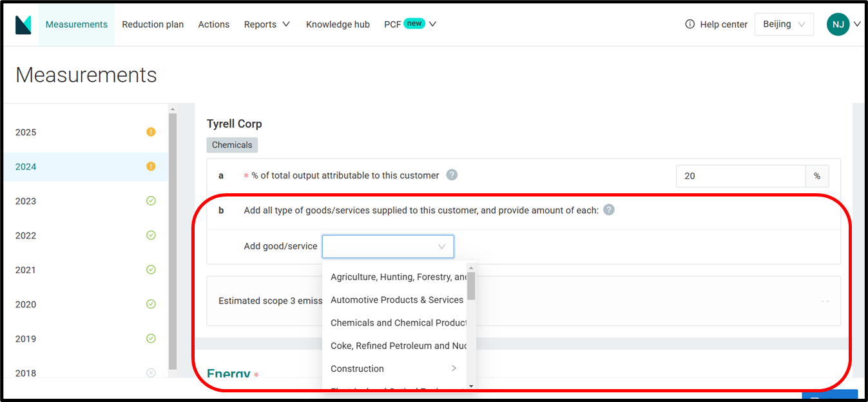Click the Tyrell Corp heading
The height and width of the screenshot is (402, 868).
tap(234, 124)
